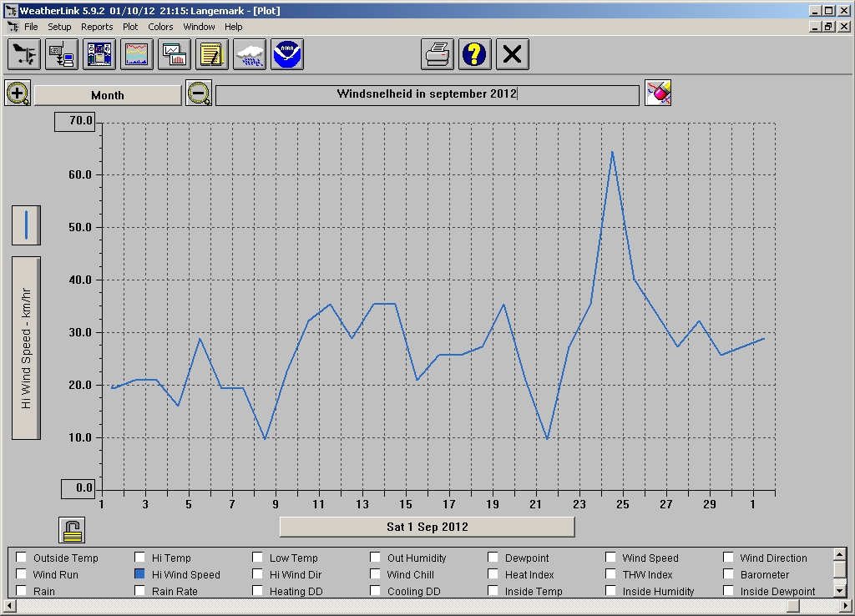This screenshot has width=855, height=616.
Task: Open the weather station toolbar icon
Action: point(24,54)
